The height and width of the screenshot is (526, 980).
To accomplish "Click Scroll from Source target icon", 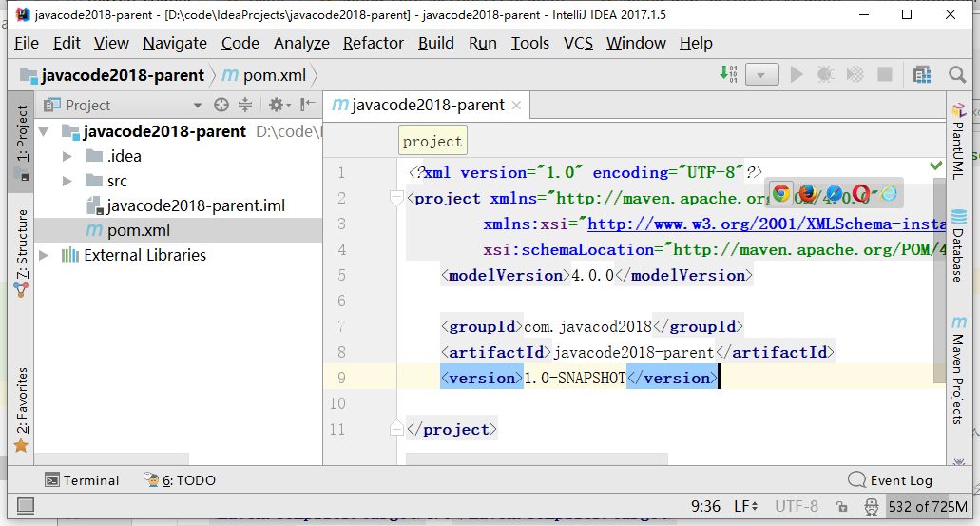I will (221, 105).
